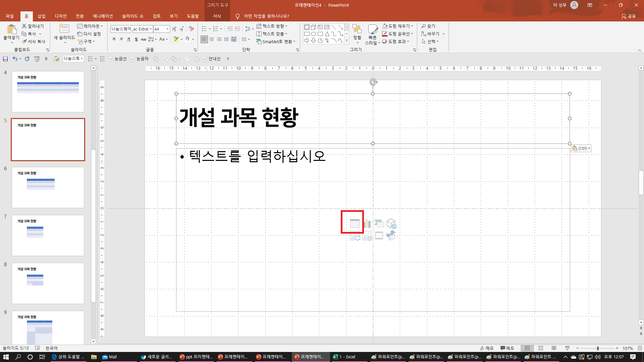Image resolution: width=644 pixels, height=362 pixels.
Task: Click the insert video icon in placeholder
Action: tap(379, 236)
